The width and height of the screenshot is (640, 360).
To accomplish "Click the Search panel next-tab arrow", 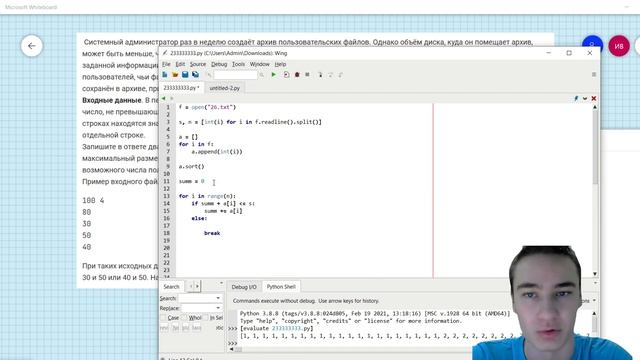I will pos(198,287).
